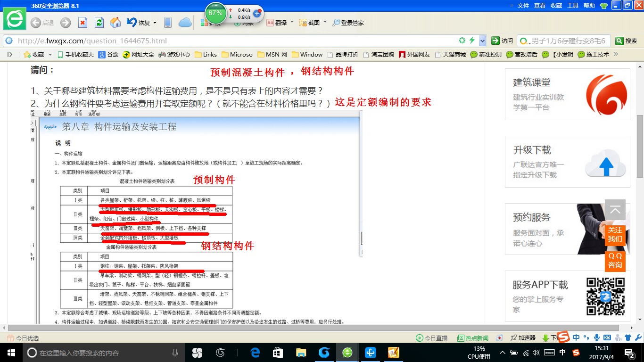
Task: Open the 恢复 dropdown arrow
Action: tap(155, 23)
